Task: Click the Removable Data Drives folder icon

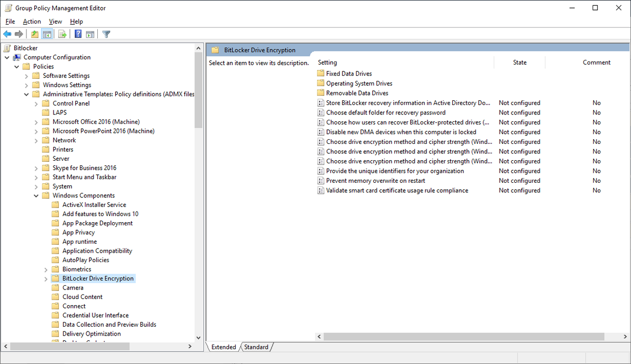Action: (x=321, y=93)
